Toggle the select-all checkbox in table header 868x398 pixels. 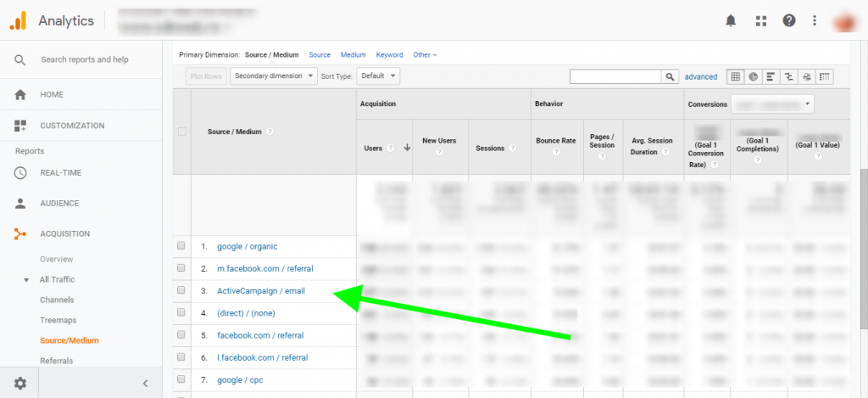[x=181, y=132]
